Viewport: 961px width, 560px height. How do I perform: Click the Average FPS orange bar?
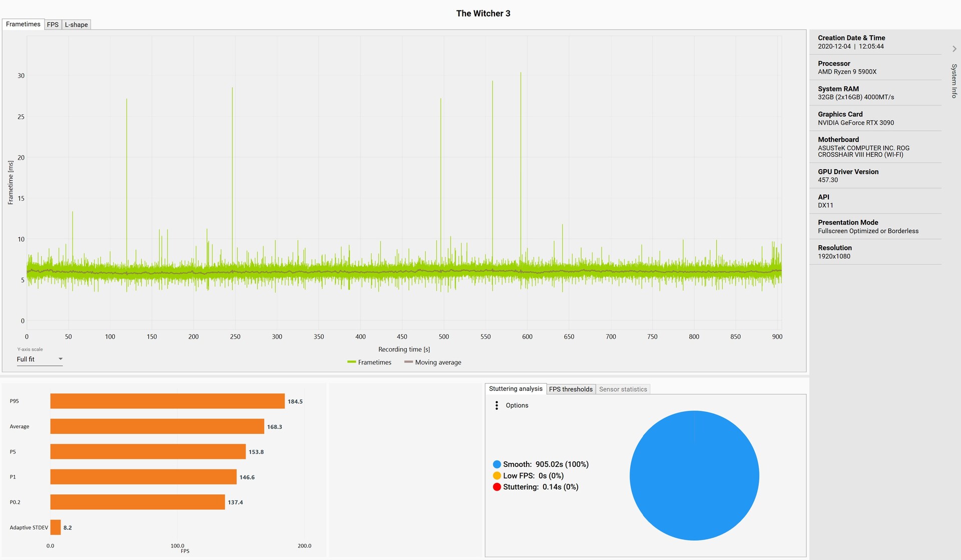[157, 426]
